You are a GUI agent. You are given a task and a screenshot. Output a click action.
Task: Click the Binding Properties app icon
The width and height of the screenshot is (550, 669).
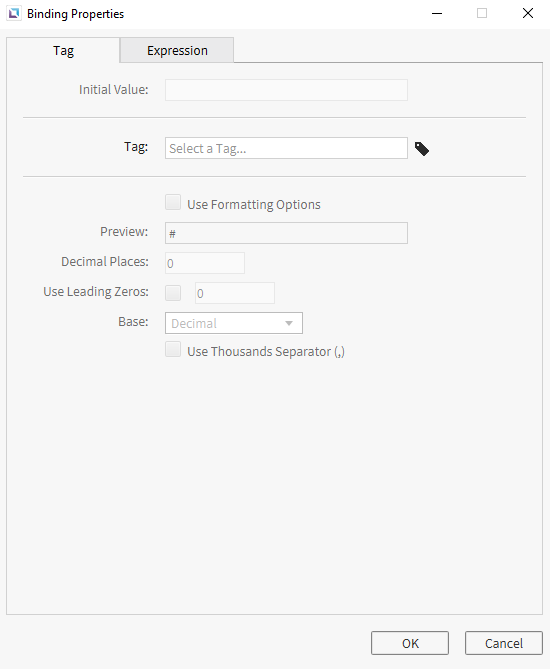pos(14,13)
